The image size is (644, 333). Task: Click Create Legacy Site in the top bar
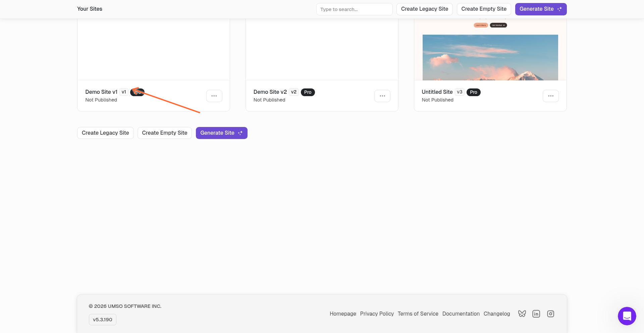click(424, 9)
